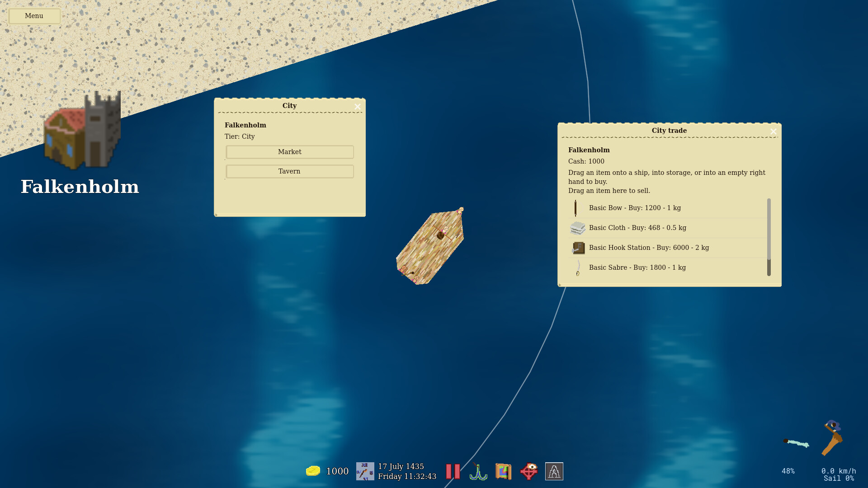Click the Basic Hook Station item icon

(578, 248)
